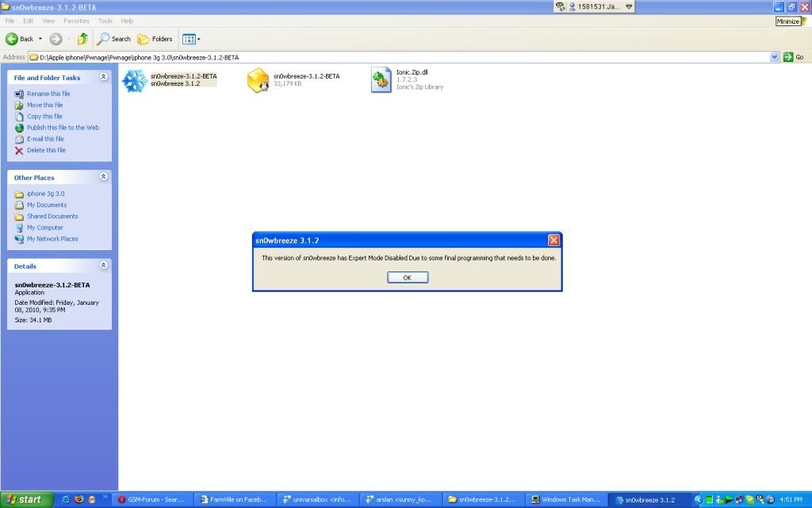Click E-mail this file link

(45, 139)
